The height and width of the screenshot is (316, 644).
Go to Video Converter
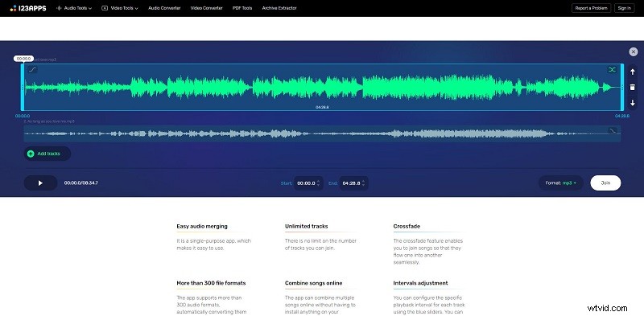click(x=207, y=8)
